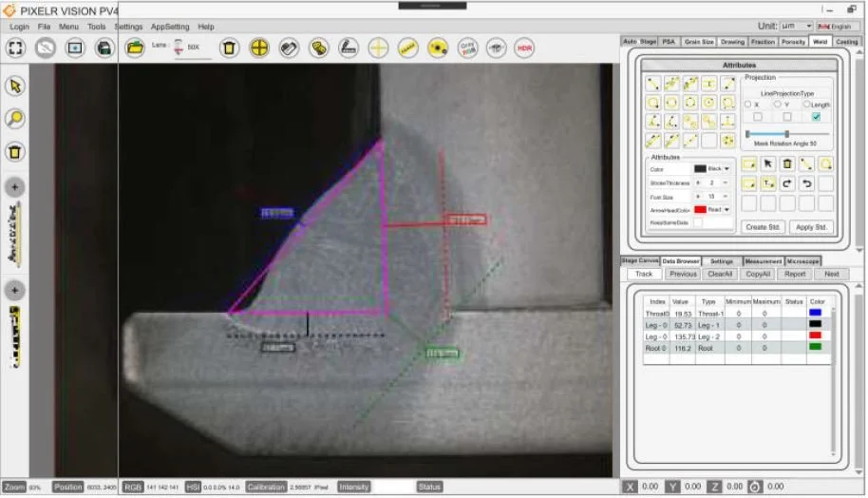Switch to the Casting tab
The width and height of the screenshot is (868, 498).
point(847,42)
